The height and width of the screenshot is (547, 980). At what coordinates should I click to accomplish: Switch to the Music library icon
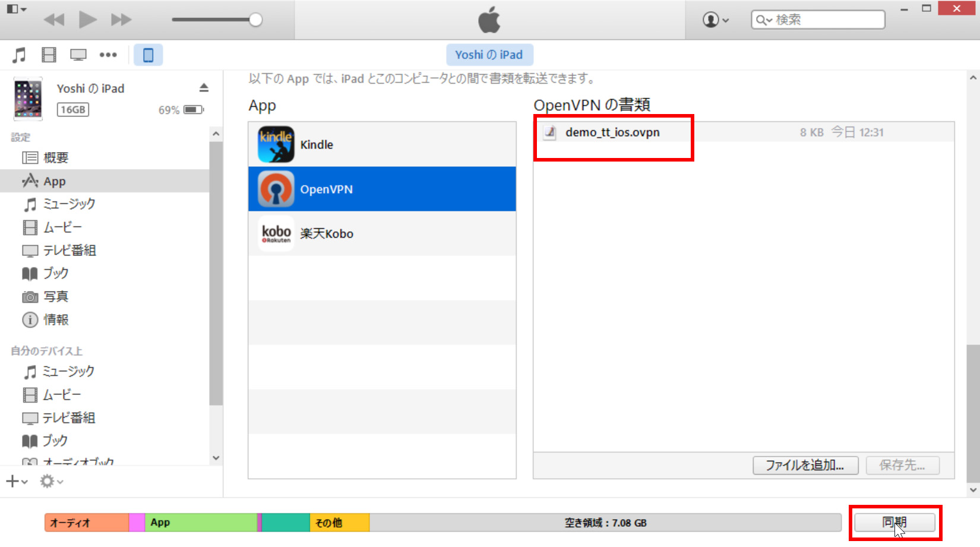[19, 55]
